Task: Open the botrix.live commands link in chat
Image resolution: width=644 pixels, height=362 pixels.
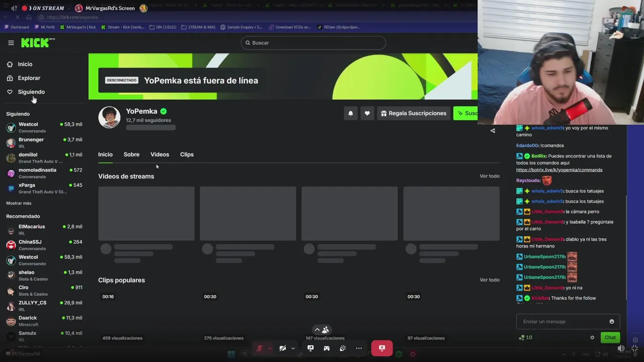Action: tap(559, 170)
